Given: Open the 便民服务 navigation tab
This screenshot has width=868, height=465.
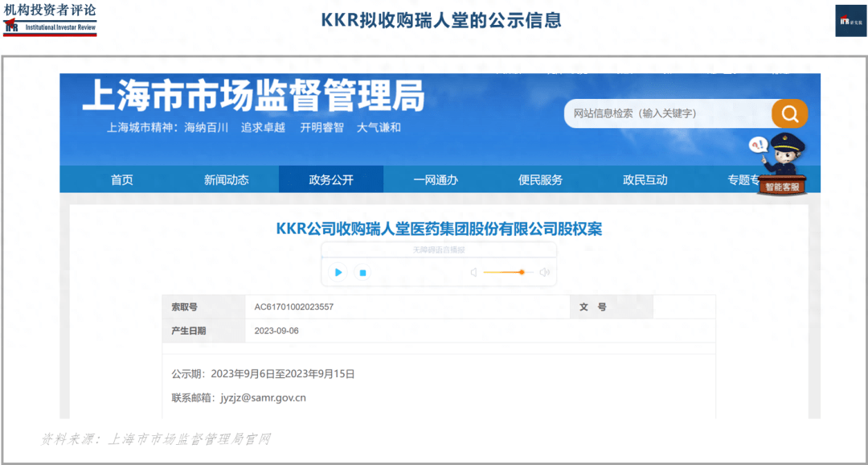Looking at the screenshot, I should tap(540, 180).
